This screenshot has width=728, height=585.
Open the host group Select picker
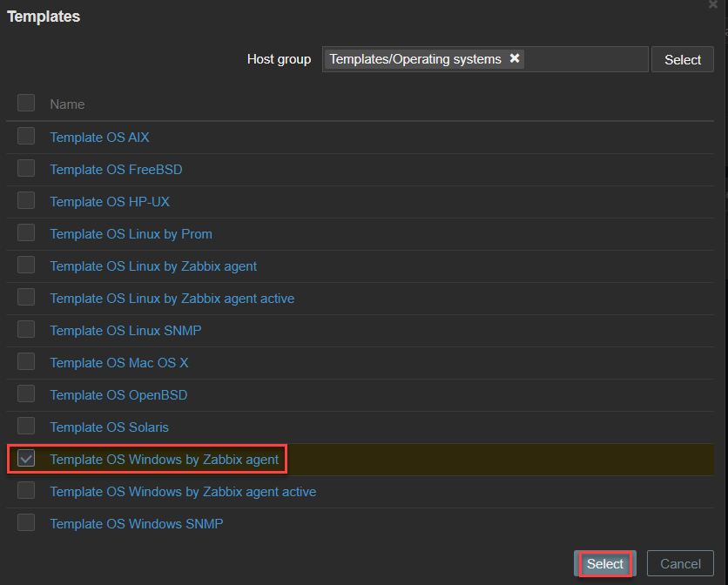click(x=682, y=58)
